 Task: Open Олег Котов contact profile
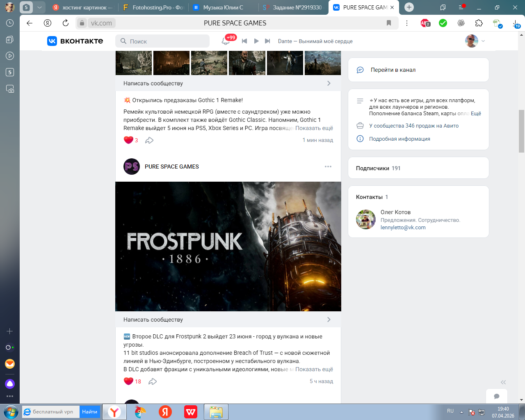[395, 212]
